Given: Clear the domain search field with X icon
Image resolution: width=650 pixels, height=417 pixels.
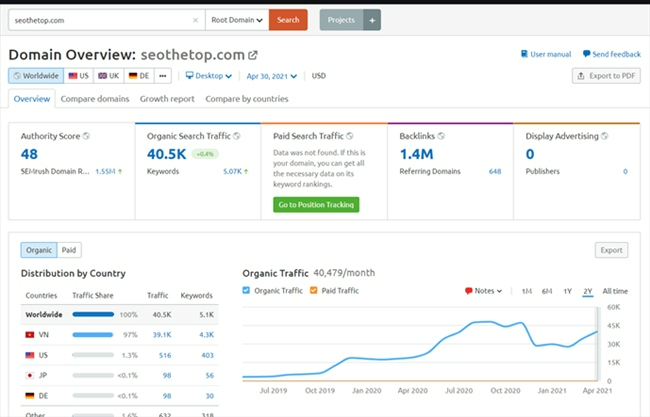Looking at the screenshot, I should click(195, 20).
